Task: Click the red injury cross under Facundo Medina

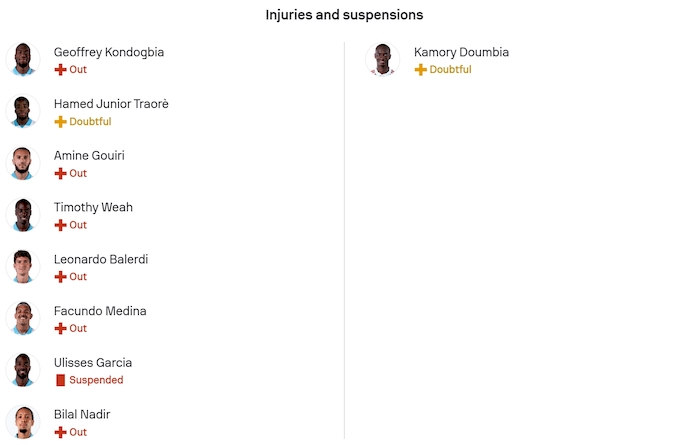Action: pos(60,329)
